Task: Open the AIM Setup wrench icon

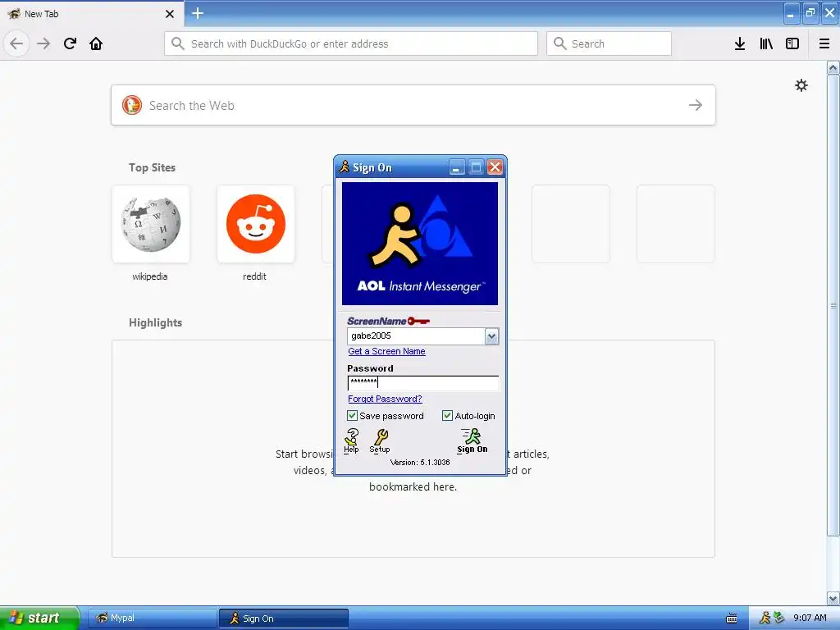Action: pyautogui.click(x=380, y=441)
